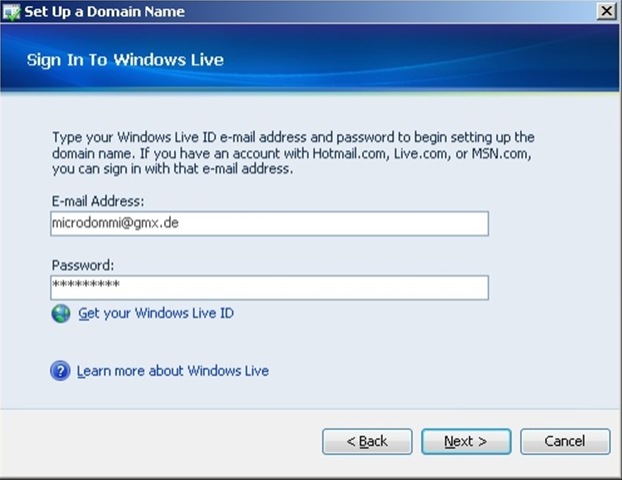This screenshot has width=622, height=480.
Task: Cancel the domain name setup wizard
Action: [565, 441]
